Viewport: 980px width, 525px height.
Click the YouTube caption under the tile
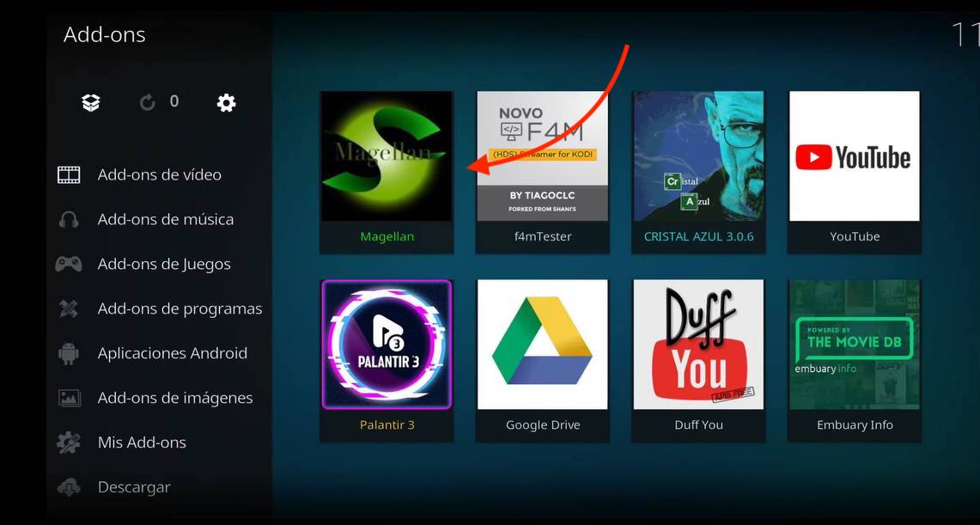pos(855,237)
